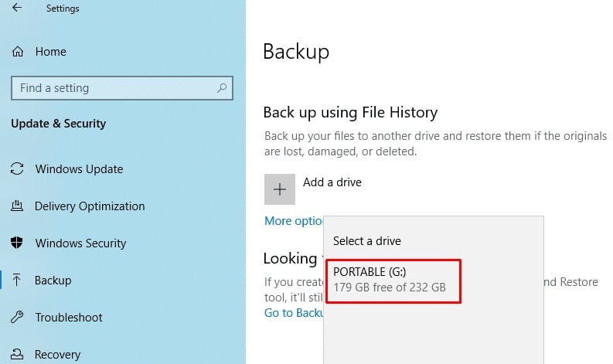Click the Delivery Optimization icon
This screenshot has width=613, height=364.
pyautogui.click(x=17, y=206)
